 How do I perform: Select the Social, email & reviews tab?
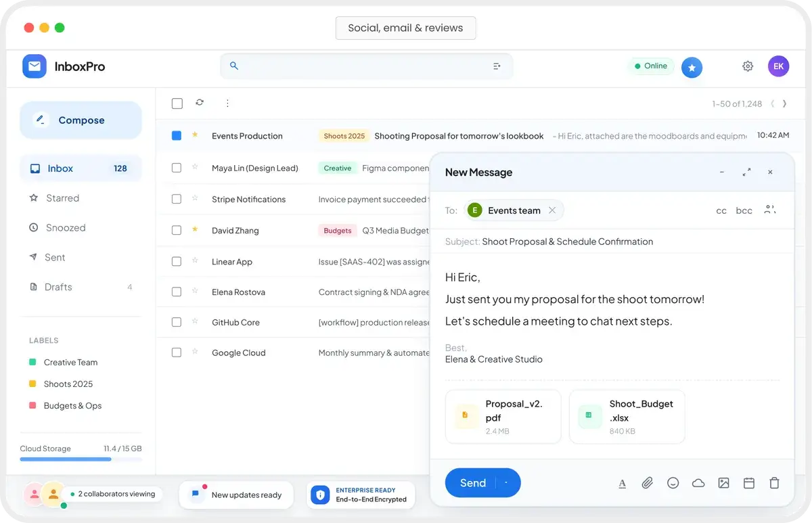tap(406, 28)
